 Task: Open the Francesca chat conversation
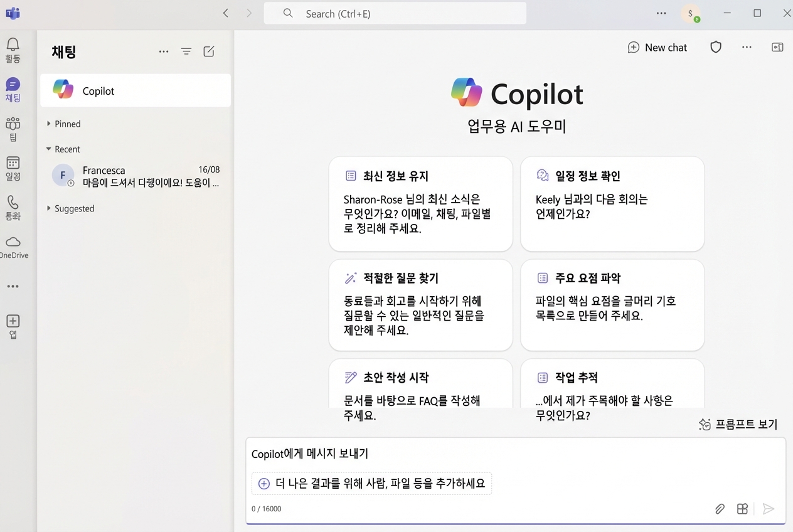(x=136, y=176)
